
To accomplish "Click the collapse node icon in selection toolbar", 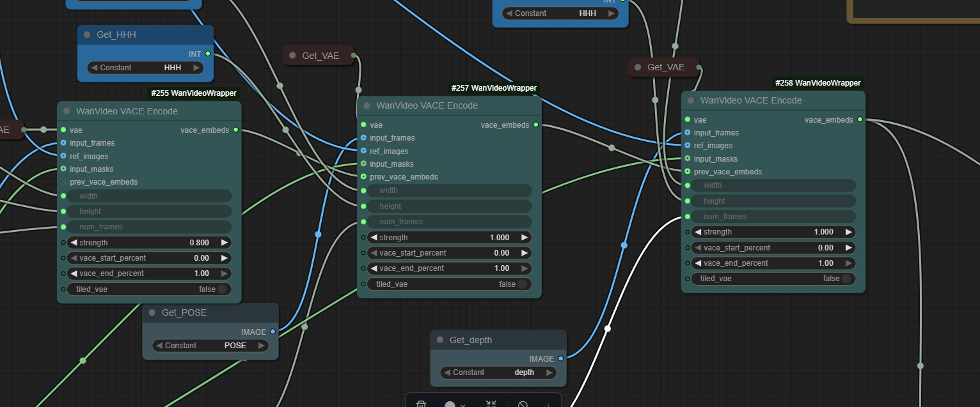I will [491, 404].
